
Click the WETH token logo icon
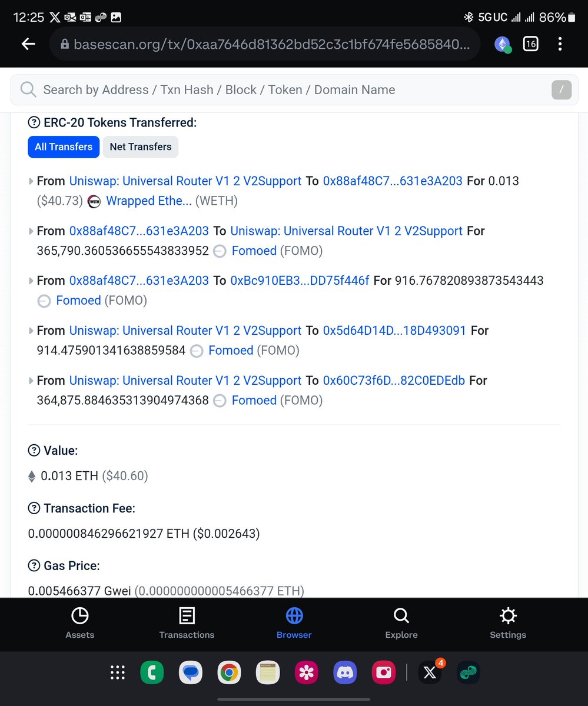pos(94,201)
